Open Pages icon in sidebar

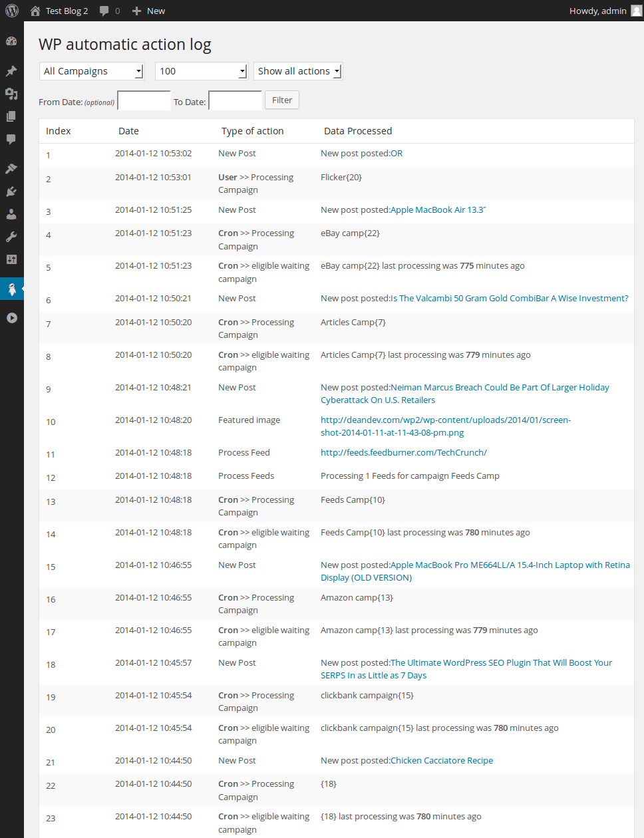click(11, 116)
